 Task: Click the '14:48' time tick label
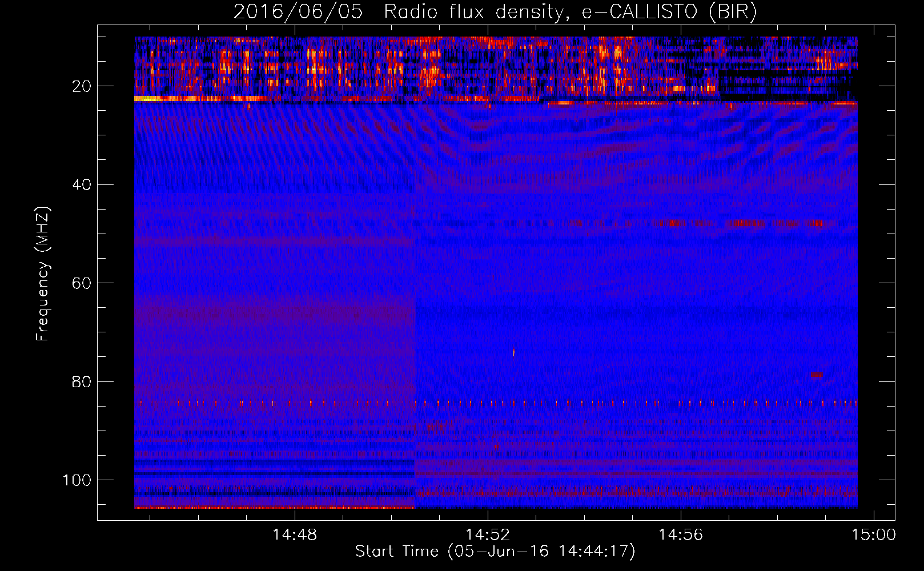coord(295,535)
